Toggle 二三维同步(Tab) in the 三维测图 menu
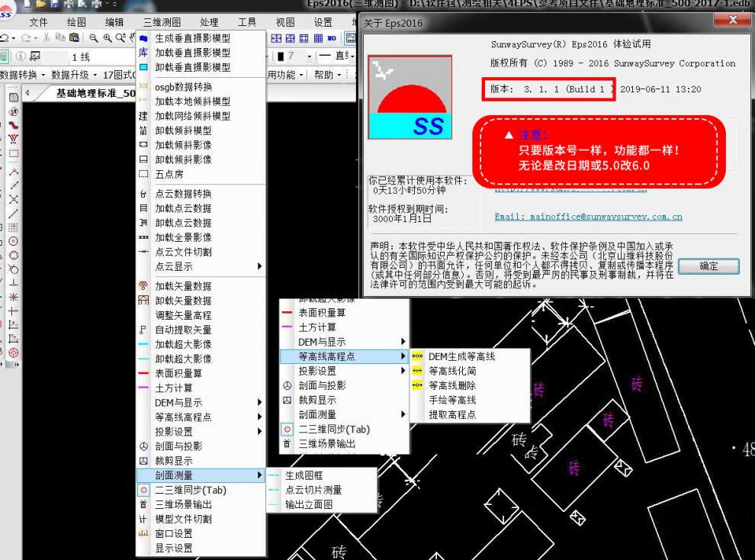The image size is (755, 560). (191, 490)
